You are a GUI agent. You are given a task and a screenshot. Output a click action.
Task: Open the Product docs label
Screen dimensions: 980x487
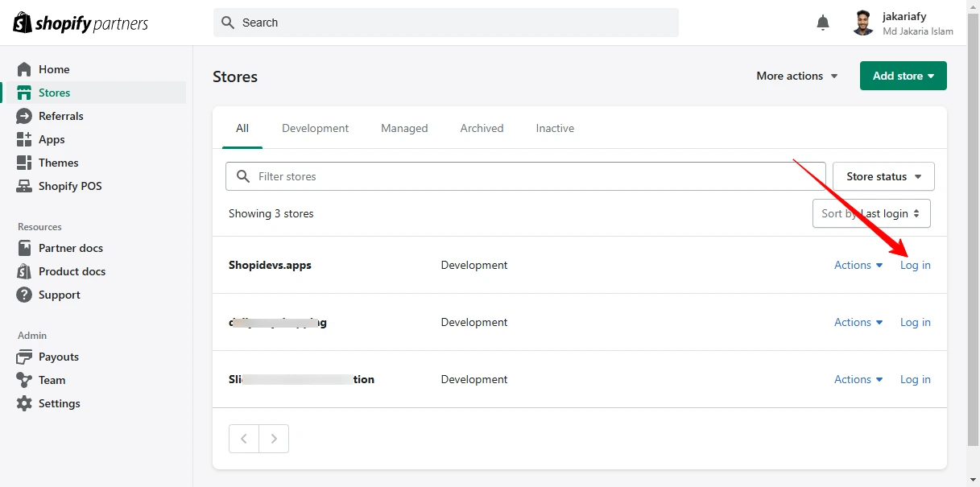[72, 271]
